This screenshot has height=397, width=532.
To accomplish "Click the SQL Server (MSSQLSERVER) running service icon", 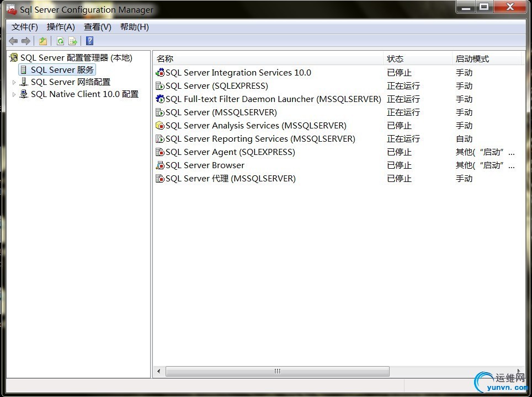I will (160, 112).
